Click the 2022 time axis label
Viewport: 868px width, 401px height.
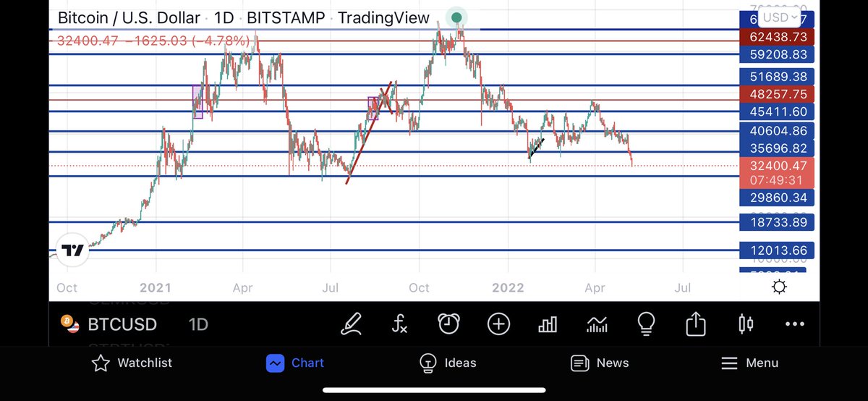click(507, 287)
